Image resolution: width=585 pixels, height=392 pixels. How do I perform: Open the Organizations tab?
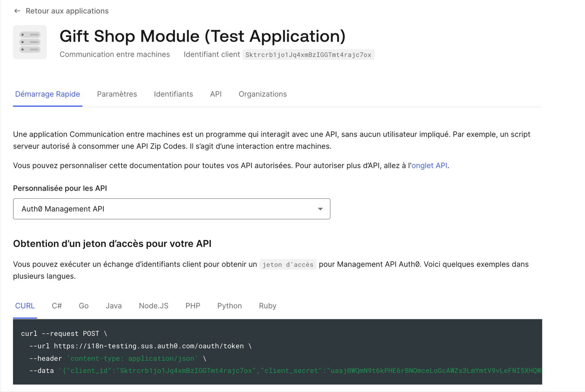[x=263, y=94]
